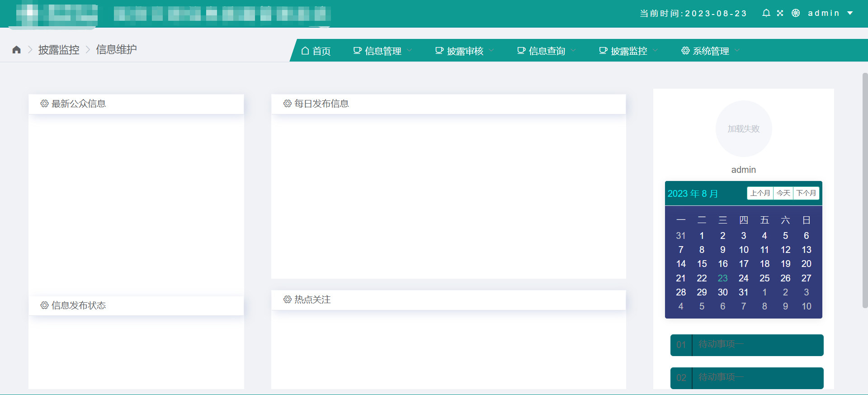
Task: Expand 信息查询 chevron arrow
Action: 573,50
